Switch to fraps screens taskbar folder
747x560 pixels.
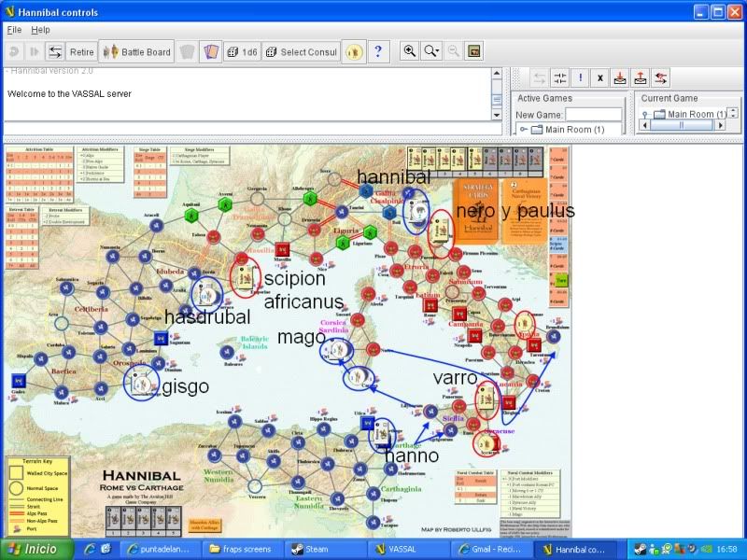pos(243,549)
